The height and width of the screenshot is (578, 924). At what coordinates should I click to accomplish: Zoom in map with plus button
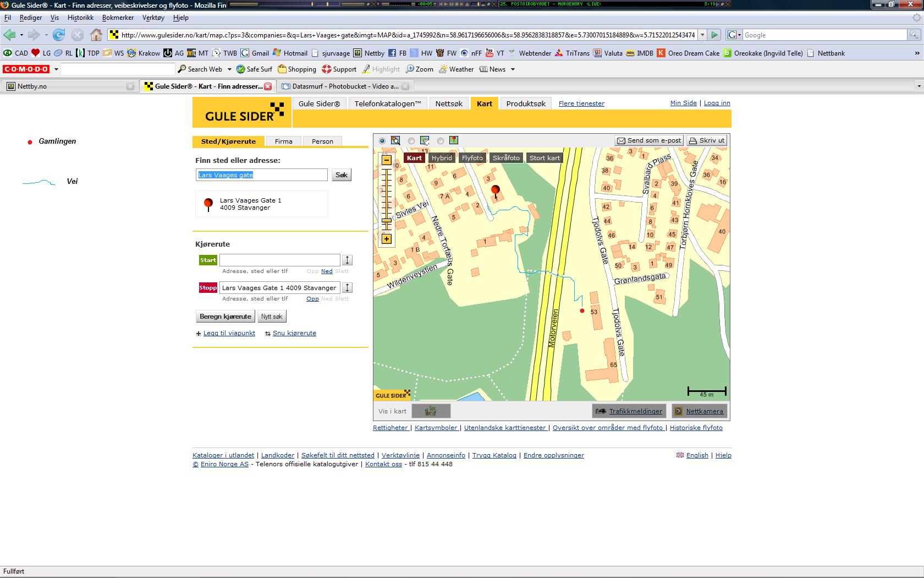tap(387, 239)
